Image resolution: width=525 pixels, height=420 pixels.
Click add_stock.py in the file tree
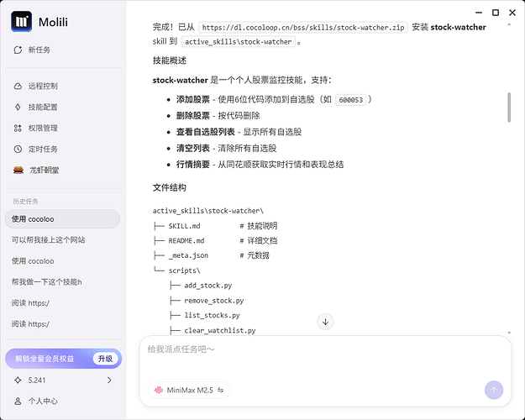(x=208, y=286)
